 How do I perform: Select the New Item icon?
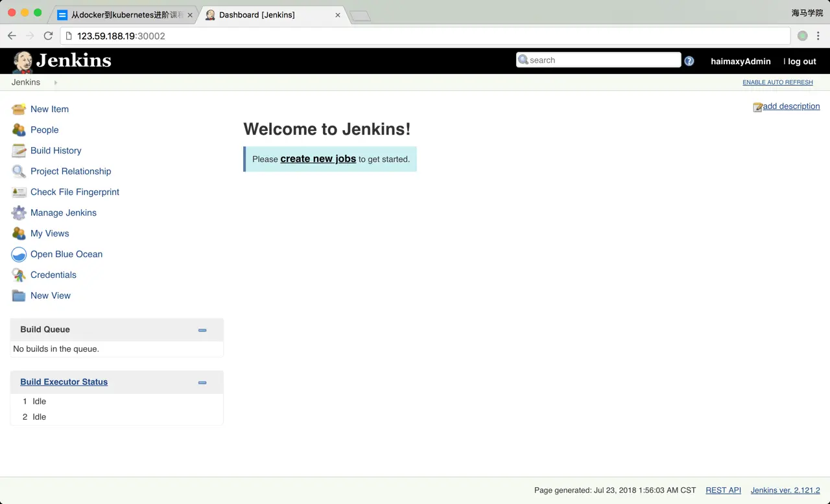pyautogui.click(x=18, y=109)
